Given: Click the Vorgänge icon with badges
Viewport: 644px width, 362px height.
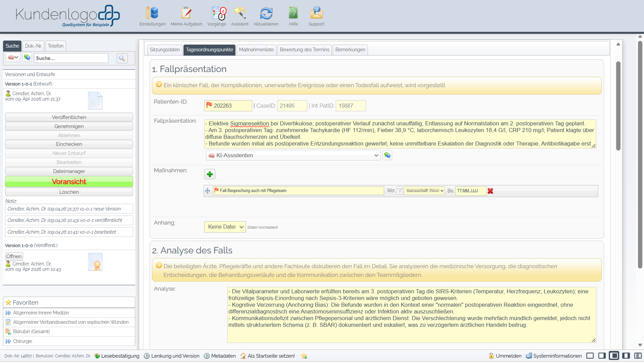Looking at the screenshot, I should point(217,13).
